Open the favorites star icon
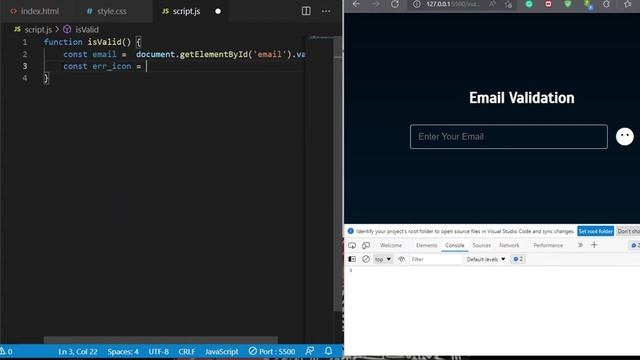640x360 pixels. tap(628, 4)
